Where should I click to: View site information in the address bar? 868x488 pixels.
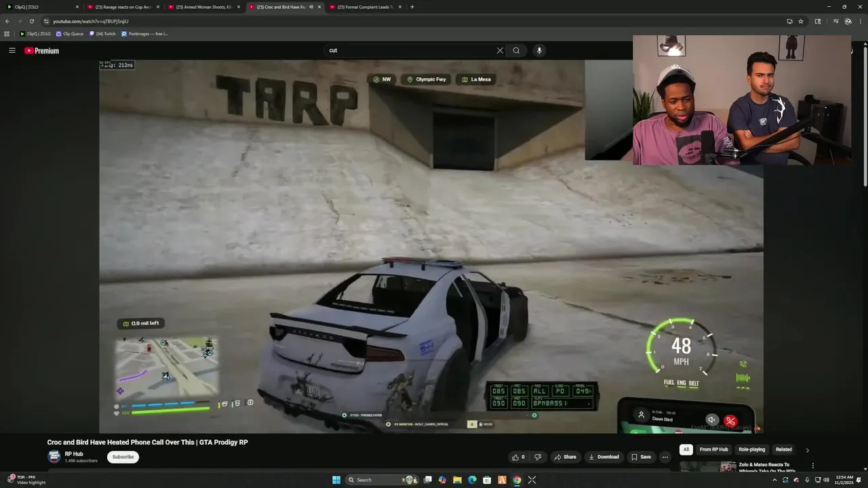[x=46, y=21]
